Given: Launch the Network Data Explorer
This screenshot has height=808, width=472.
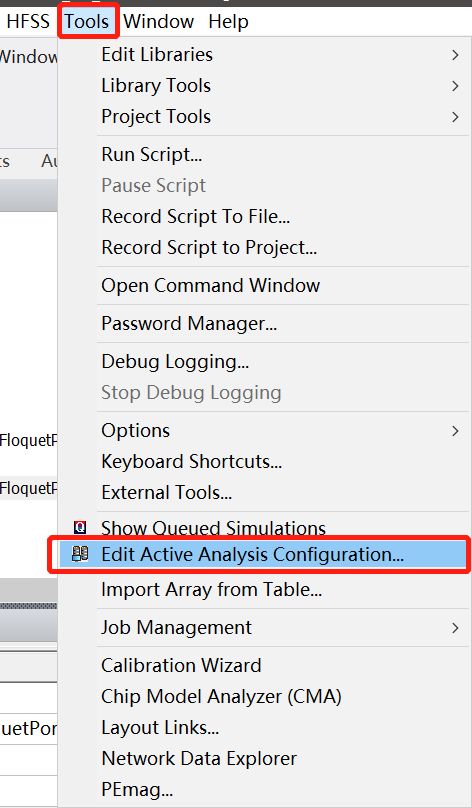Looking at the screenshot, I should coord(199,759).
